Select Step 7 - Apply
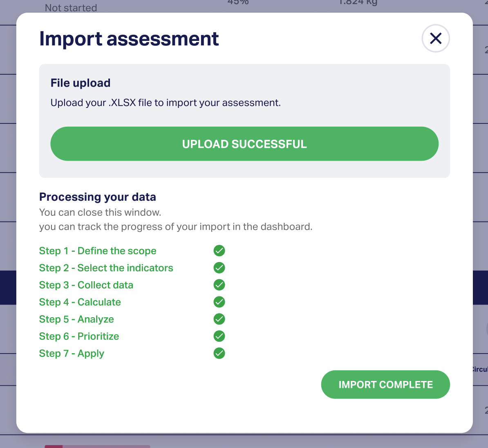This screenshot has width=488, height=448. pyautogui.click(x=72, y=354)
